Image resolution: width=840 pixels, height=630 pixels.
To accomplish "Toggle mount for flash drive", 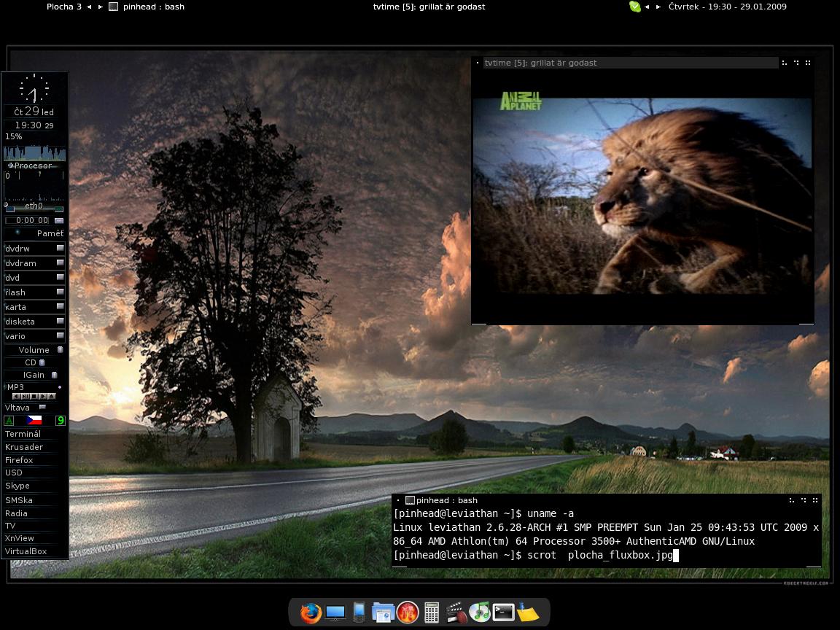I will [x=60, y=292].
